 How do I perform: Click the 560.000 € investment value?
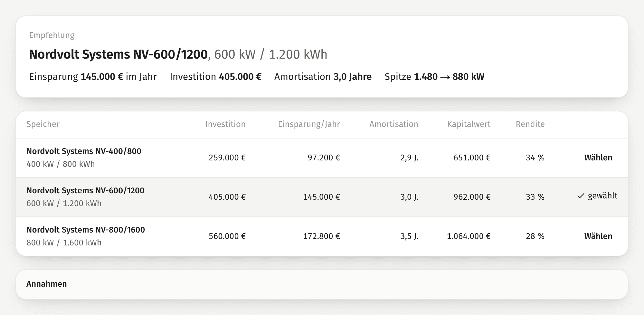pos(227,236)
